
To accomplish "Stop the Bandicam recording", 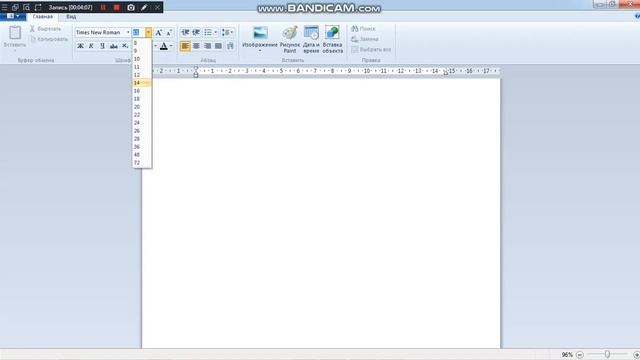I will coord(116,7).
